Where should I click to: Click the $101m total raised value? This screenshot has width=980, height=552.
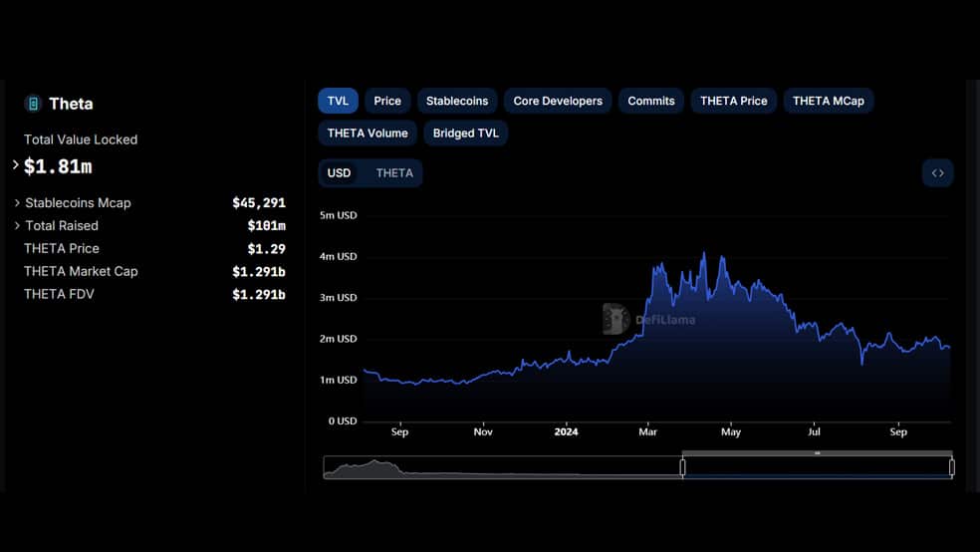266,225
